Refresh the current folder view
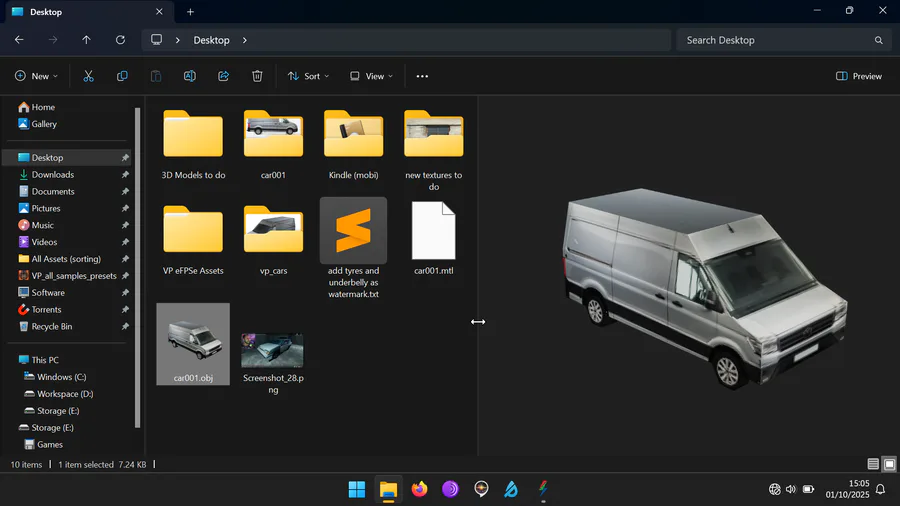This screenshot has height=506, width=900. pos(120,40)
